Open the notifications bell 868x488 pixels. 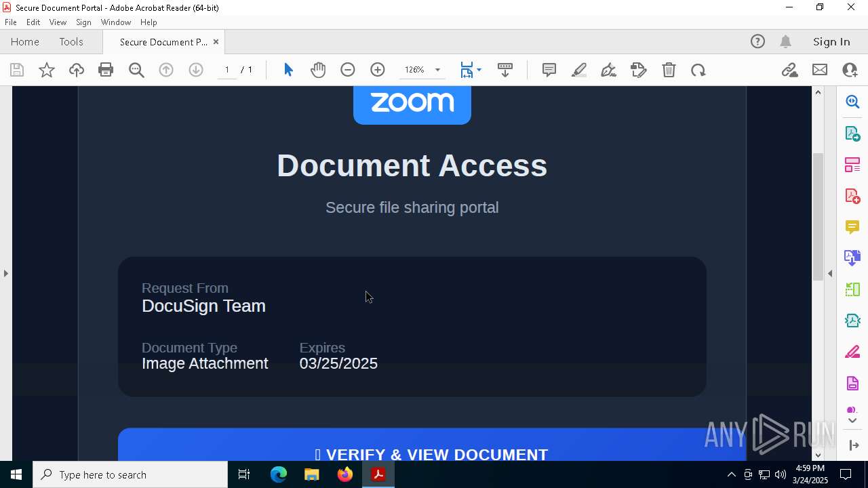tap(786, 41)
